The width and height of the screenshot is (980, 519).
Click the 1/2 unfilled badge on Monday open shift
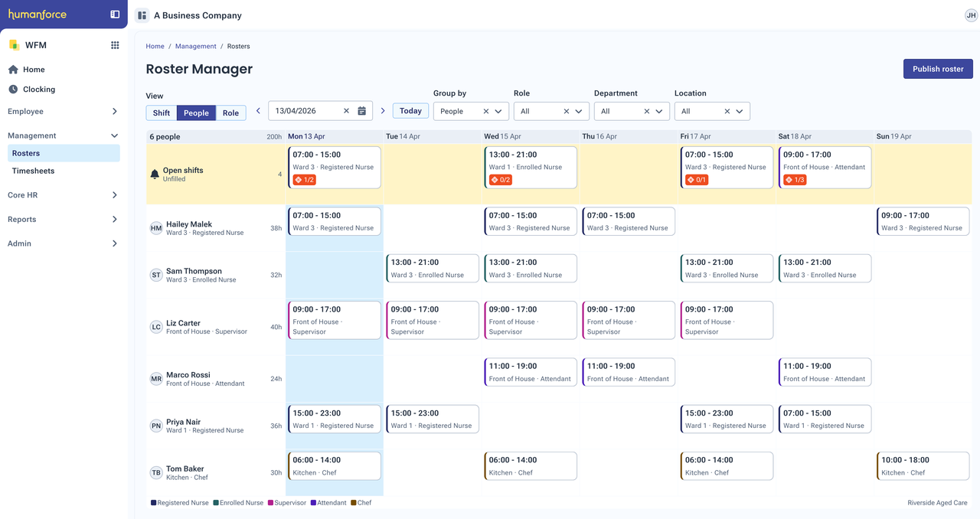point(304,180)
